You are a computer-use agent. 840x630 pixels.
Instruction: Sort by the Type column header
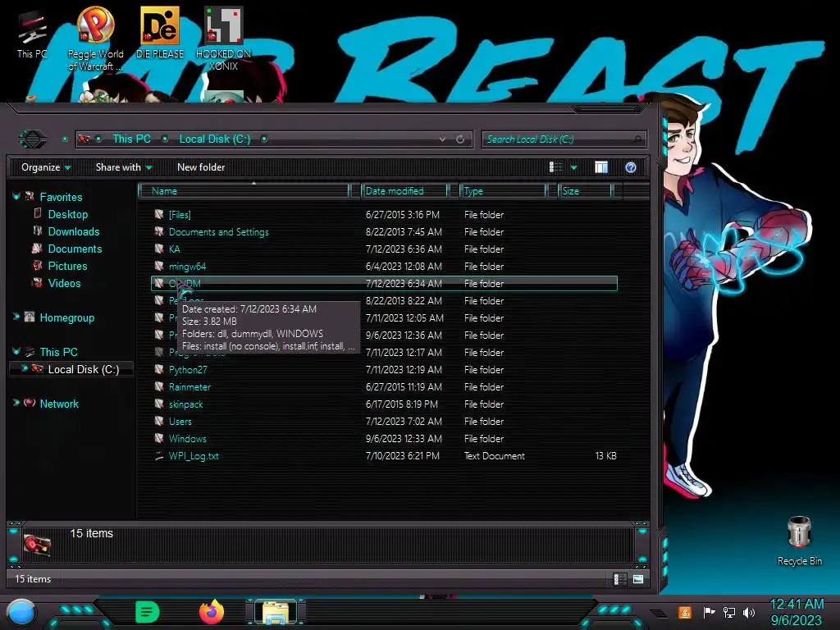(503, 190)
